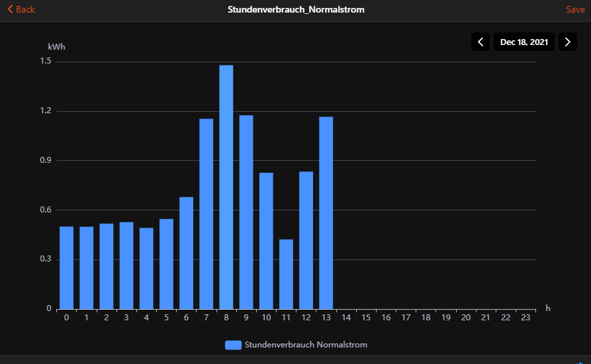Click the bar for hour 5
The width and height of the screenshot is (591, 364).
coord(166,263)
